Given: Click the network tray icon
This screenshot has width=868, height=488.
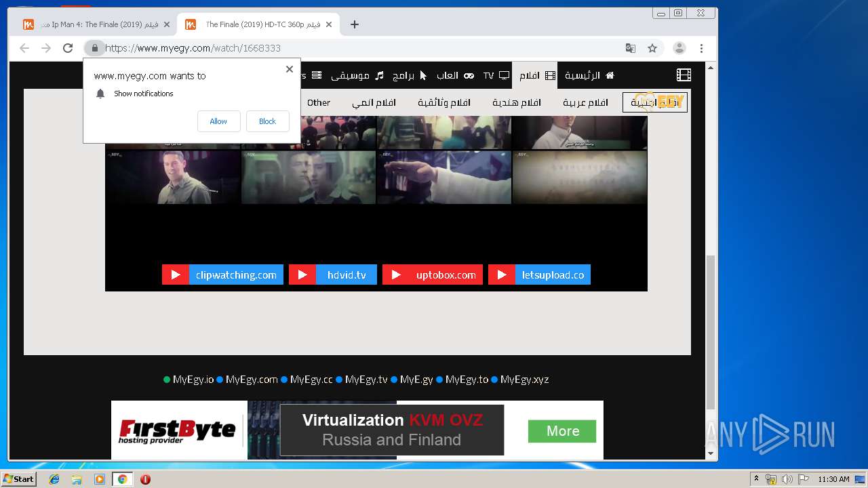Looking at the screenshot, I should tap(771, 479).
